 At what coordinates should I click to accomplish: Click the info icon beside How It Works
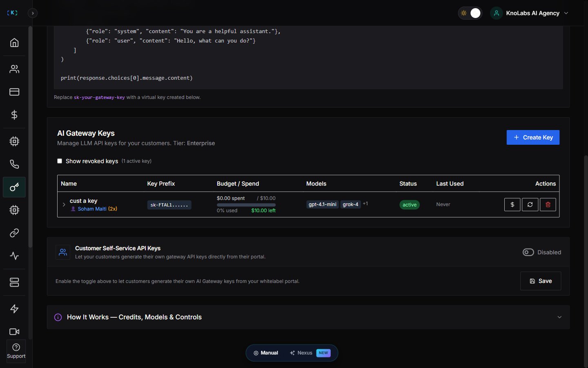pos(58,317)
